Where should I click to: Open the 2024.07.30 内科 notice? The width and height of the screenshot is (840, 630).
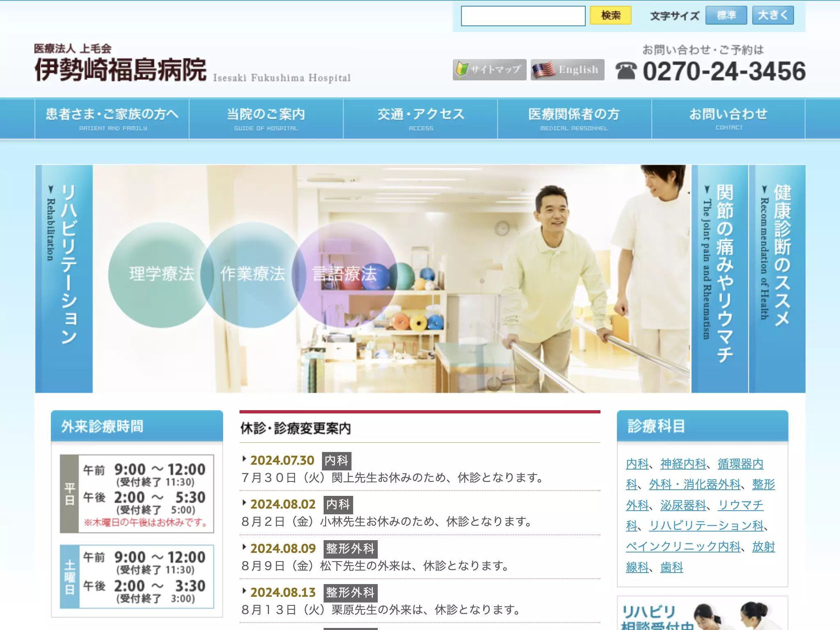point(420,469)
